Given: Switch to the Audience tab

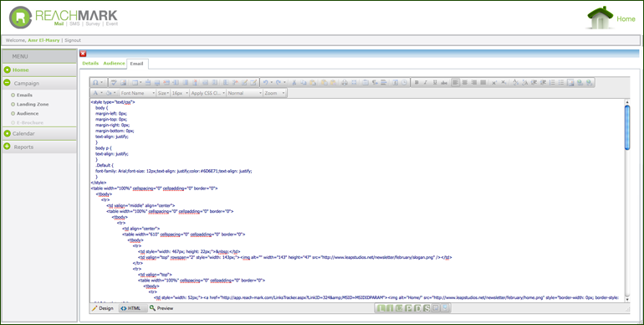Looking at the screenshot, I should click(x=114, y=64).
